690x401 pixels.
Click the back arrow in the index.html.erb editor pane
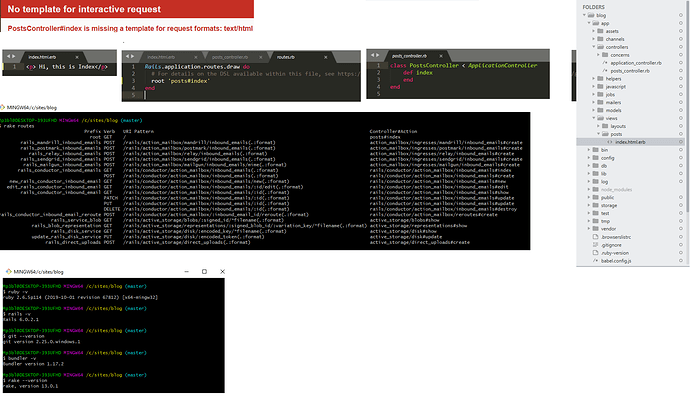point(8,56)
